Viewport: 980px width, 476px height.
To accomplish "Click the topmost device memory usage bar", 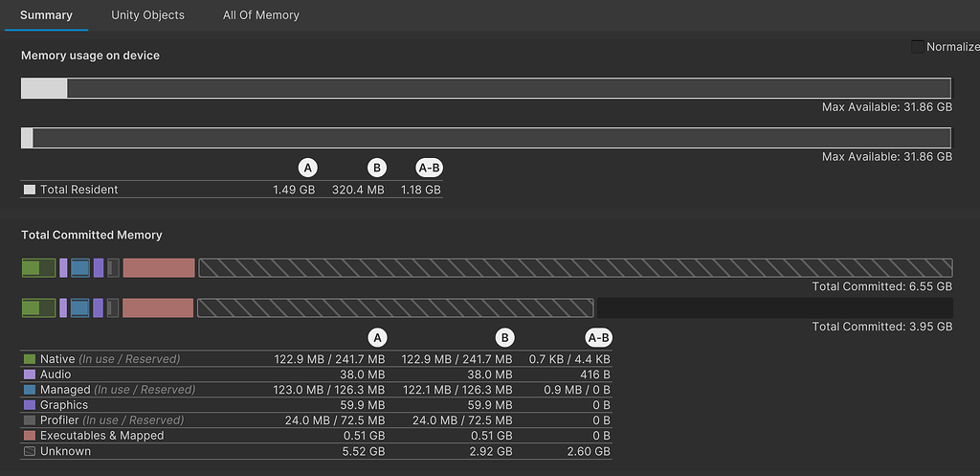I will tap(486, 88).
